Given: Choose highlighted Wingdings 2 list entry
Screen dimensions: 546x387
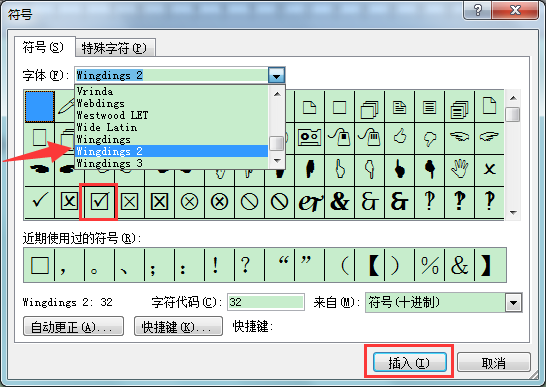Looking at the screenshot, I should [172, 151].
